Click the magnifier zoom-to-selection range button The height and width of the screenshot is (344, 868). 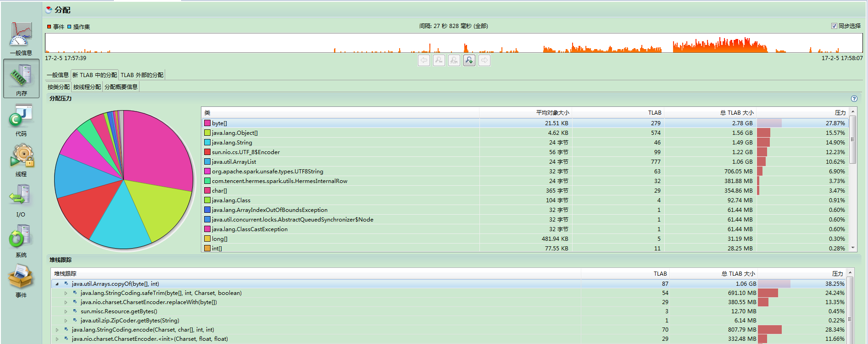pyautogui.click(x=454, y=60)
